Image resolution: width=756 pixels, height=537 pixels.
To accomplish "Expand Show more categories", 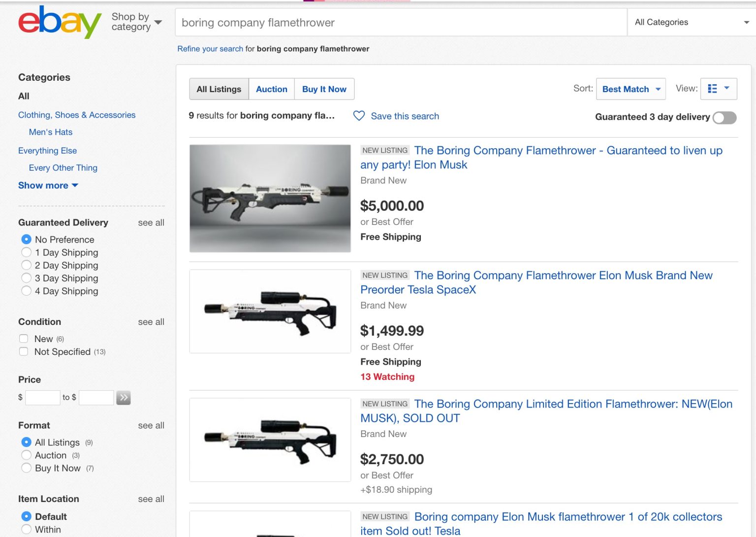I will [x=48, y=186].
